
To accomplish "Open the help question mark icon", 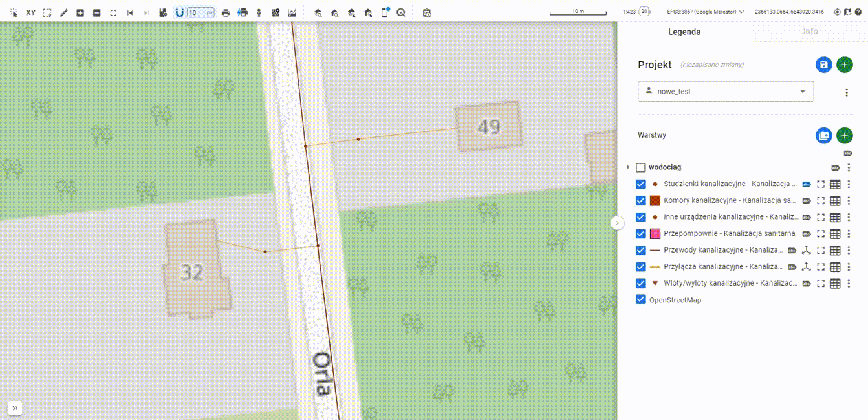I will pos(858,12).
